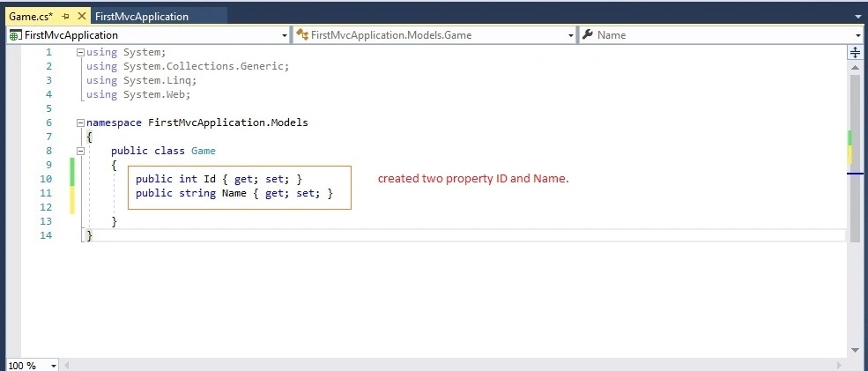
Task: Open the FirstMvcApplication document tab
Action: pyautogui.click(x=142, y=17)
